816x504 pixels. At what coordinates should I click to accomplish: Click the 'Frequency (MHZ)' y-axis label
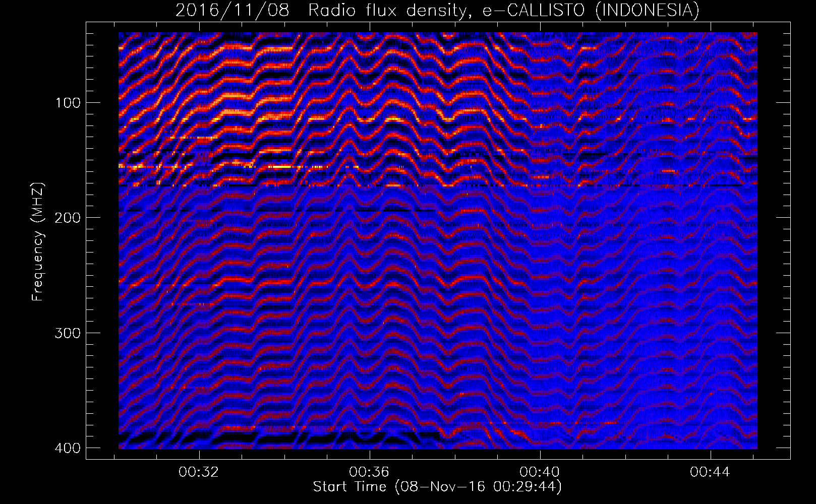(38, 241)
